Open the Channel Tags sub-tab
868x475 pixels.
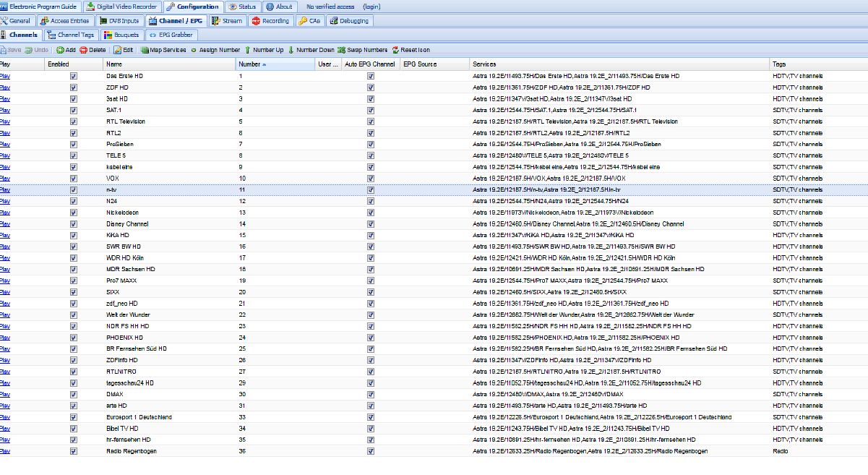[x=71, y=35]
